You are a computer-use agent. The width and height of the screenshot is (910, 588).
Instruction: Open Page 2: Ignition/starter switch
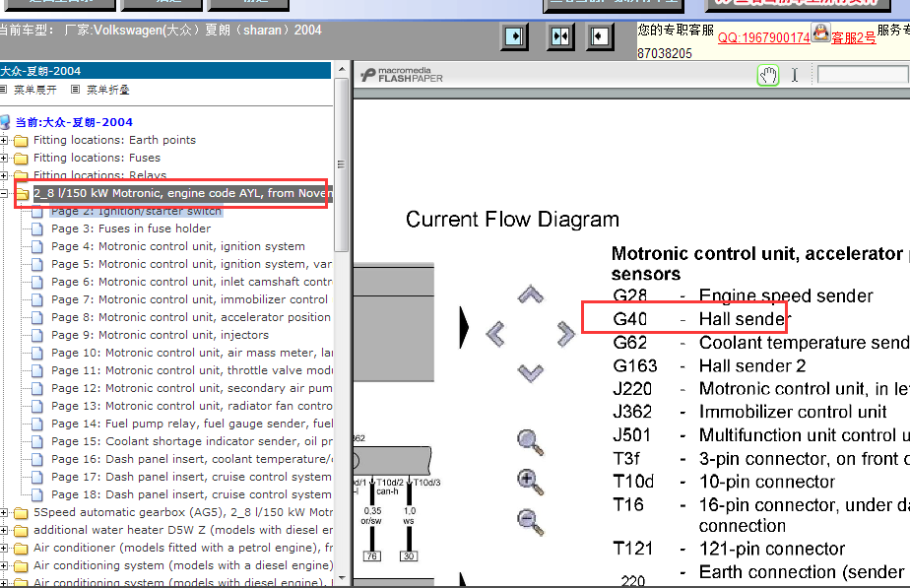point(136,212)
